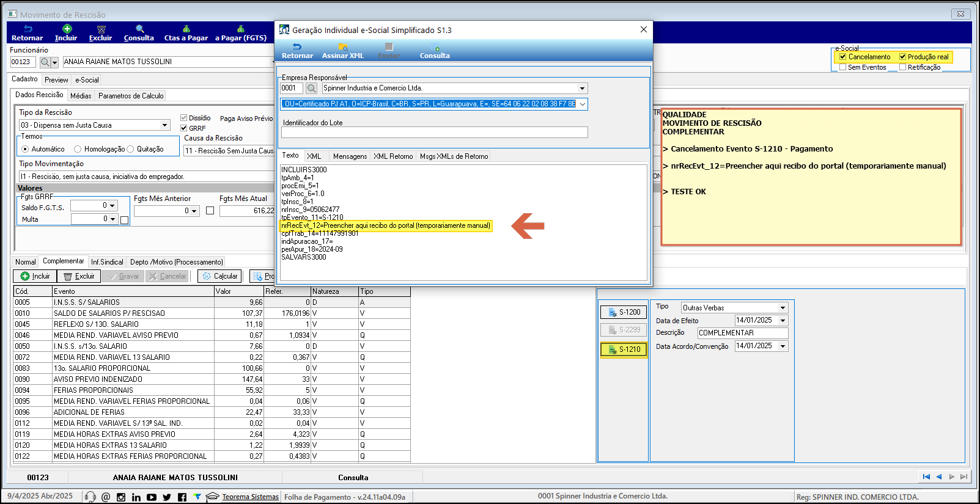Click the highlighted S-1210 event button
The image size is (980, 504).
[x=624, y=349]
